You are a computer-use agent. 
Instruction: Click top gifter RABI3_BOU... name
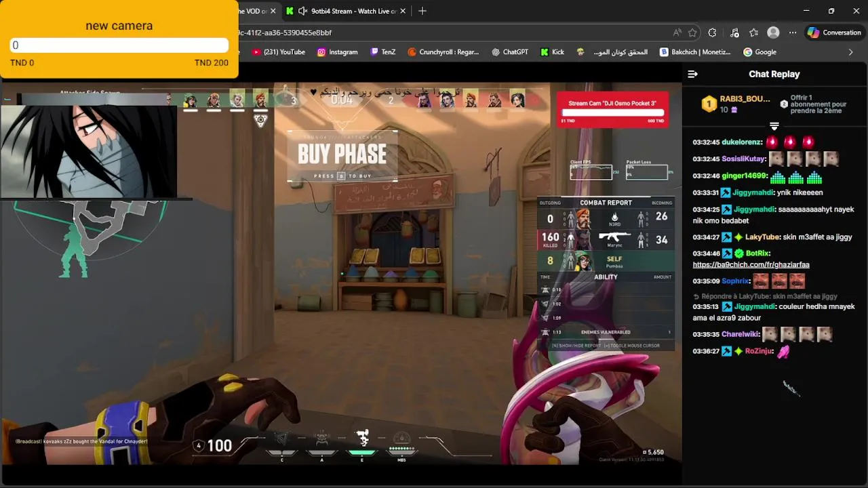click(x=745, y=99)
